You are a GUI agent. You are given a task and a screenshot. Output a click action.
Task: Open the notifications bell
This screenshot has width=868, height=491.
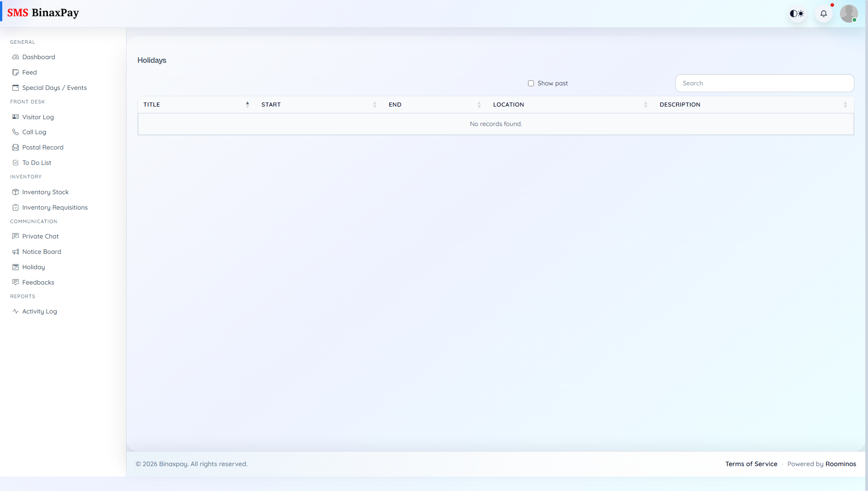(x=824, y=14)
